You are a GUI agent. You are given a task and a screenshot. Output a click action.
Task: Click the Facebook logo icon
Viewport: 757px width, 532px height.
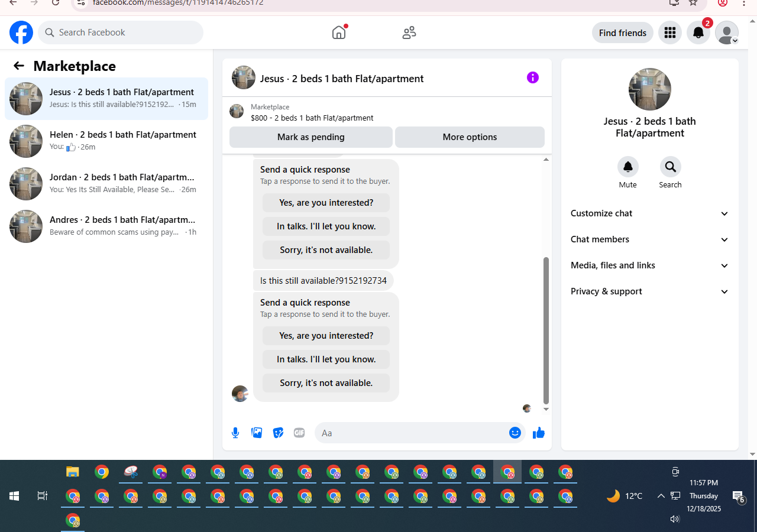point(21,33)
